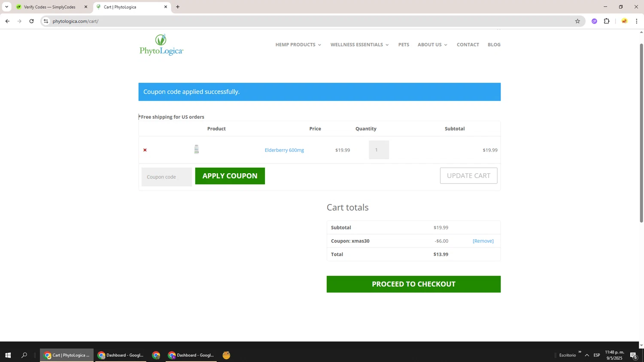Expand the About Us menu

point(432,45)
